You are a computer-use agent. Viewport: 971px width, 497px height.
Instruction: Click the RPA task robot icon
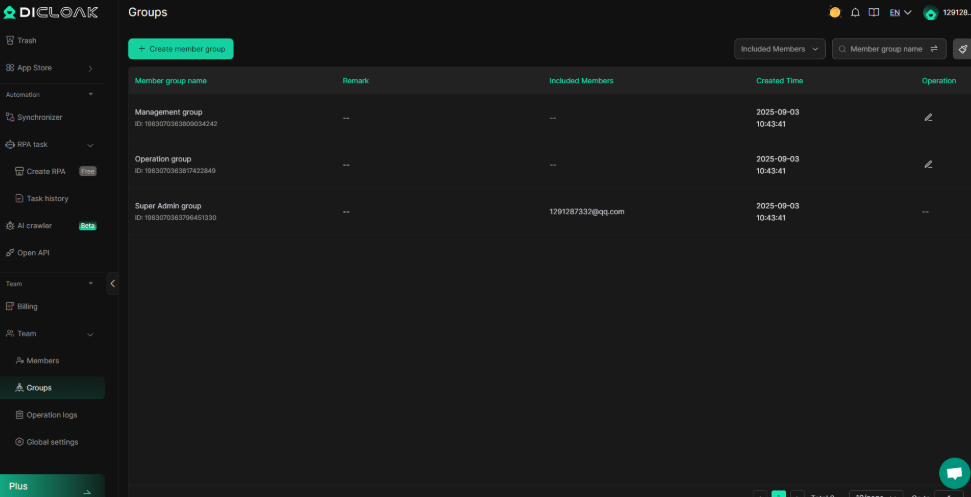10,144
